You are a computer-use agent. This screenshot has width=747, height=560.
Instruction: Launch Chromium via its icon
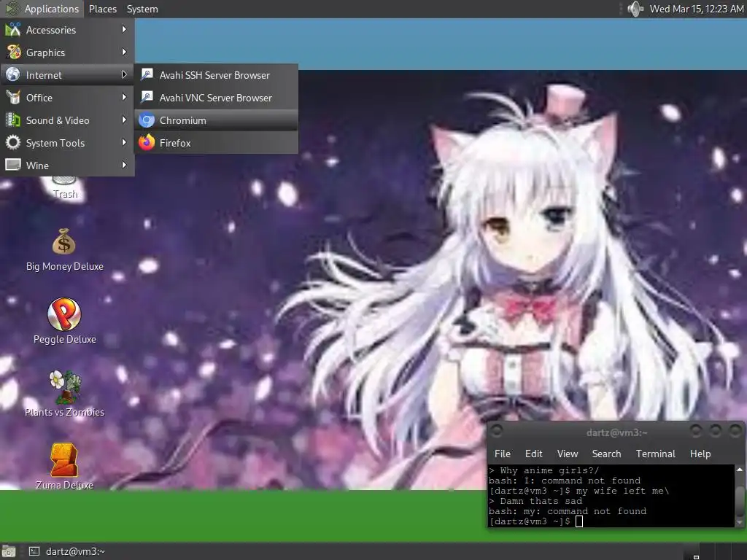[147, 120]
